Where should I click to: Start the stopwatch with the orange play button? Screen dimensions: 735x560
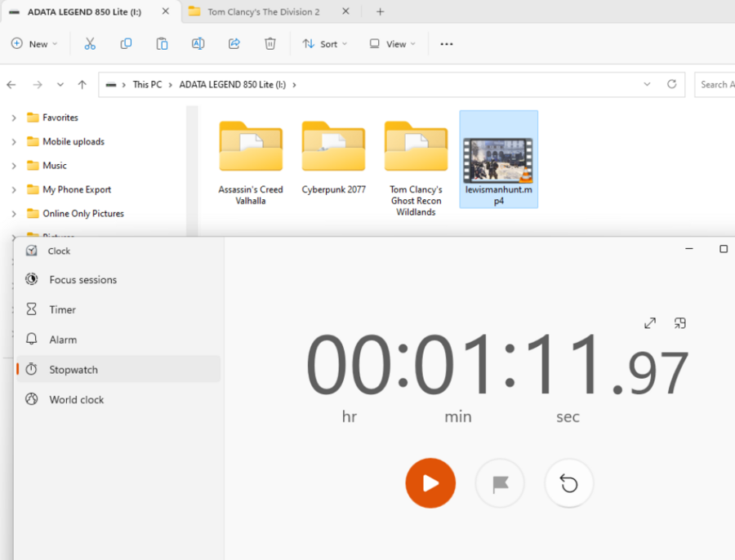(430, 483)
